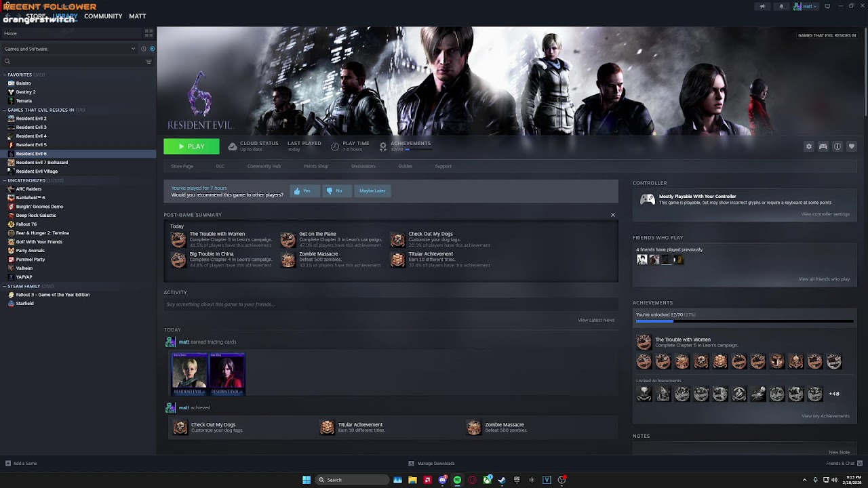Open the Fallout 76 entry icon
Screen dimensions: 868x488
pyautogui.click(x=11, y=224)
